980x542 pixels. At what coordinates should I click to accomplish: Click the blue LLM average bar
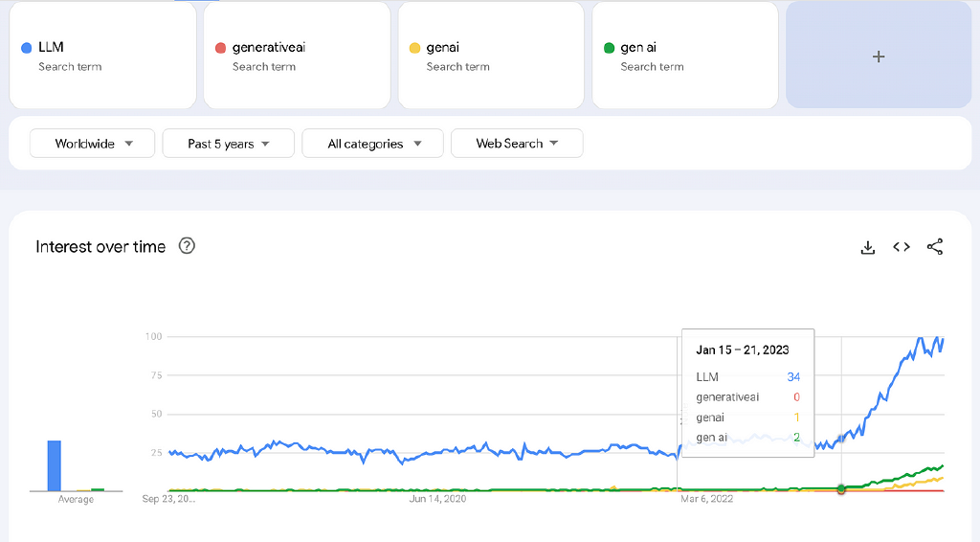pyautogui.click(x=55, y=466)
